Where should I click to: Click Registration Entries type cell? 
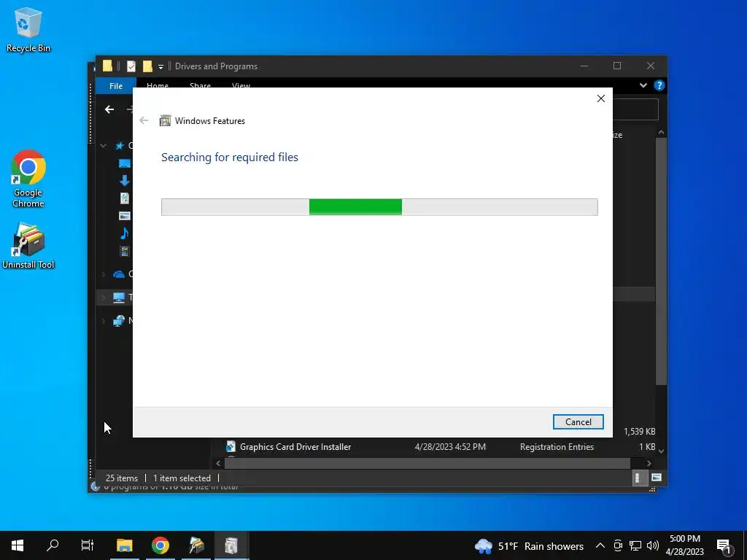click(x=557, y=447)
